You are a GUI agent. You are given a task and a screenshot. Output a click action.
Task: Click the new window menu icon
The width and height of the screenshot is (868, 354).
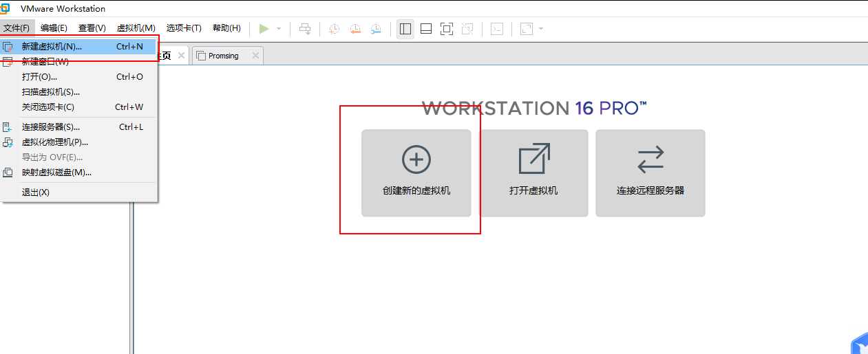[8, 62]
